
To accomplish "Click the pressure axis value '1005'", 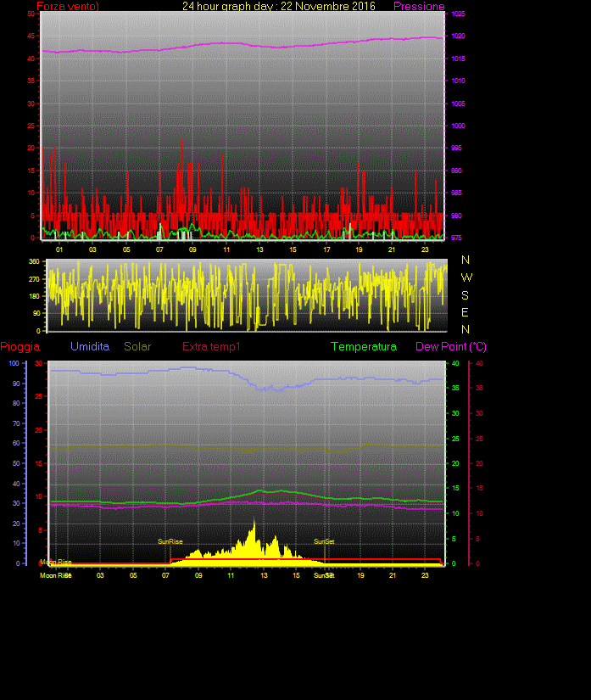I will point(458,104).
